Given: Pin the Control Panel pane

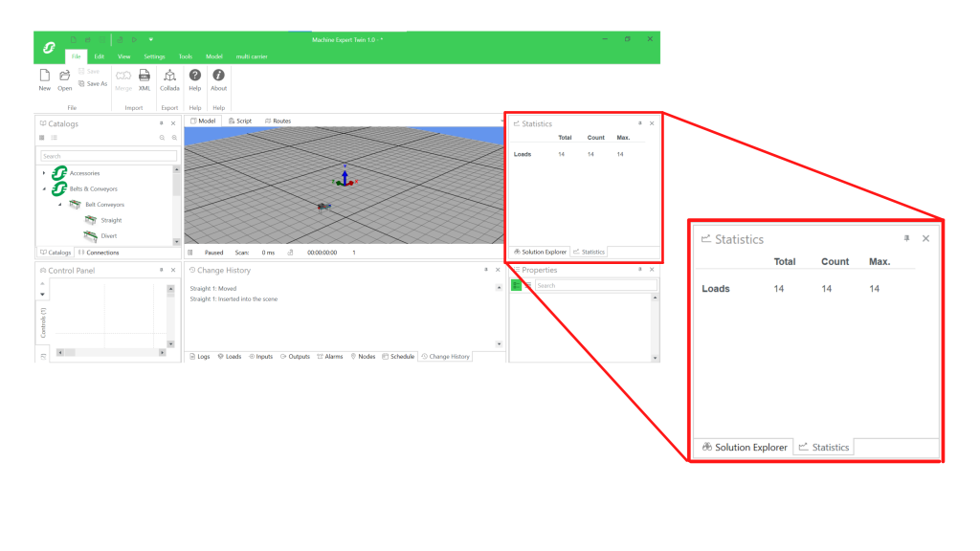Looking at the screenshot, I should point(161,270).
